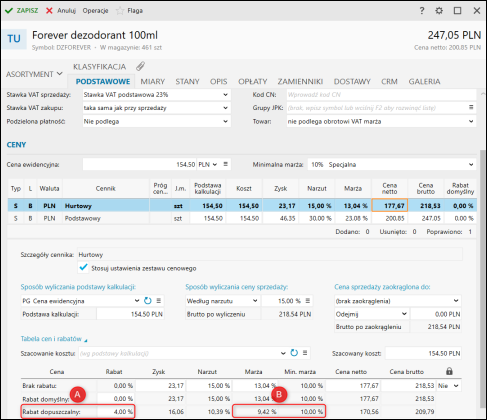Click refresh icon next to podstawy kalkulacji
Image resolution: width=487 pixels, height=420 pixels.
point(148,301)
